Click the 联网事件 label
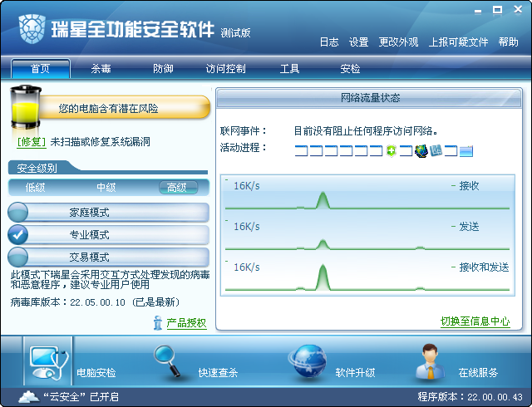 click(244, 130)
